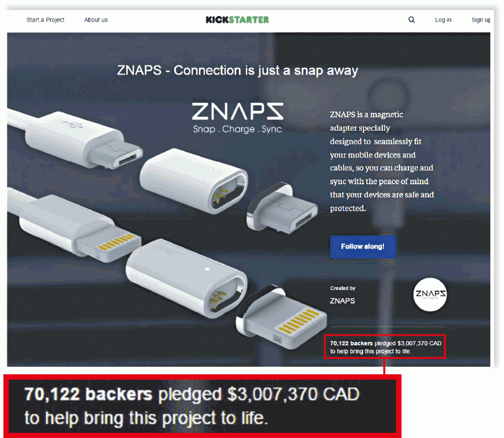Click the Sign up link
The width and height of the screenshot is (504, 438).
[x=481, y=20]
